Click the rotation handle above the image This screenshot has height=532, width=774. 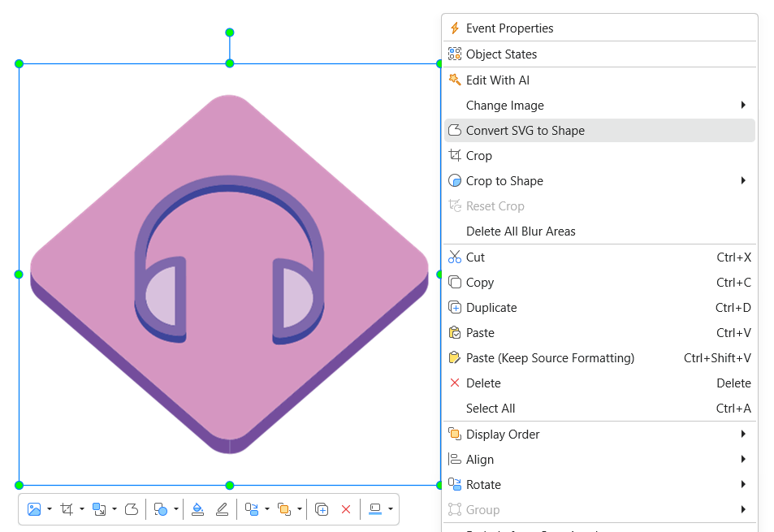[x=230, y=32]
